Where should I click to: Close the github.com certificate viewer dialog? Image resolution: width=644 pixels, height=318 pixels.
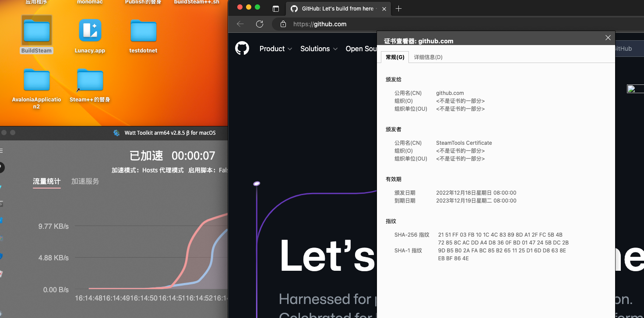coord(608,38)
